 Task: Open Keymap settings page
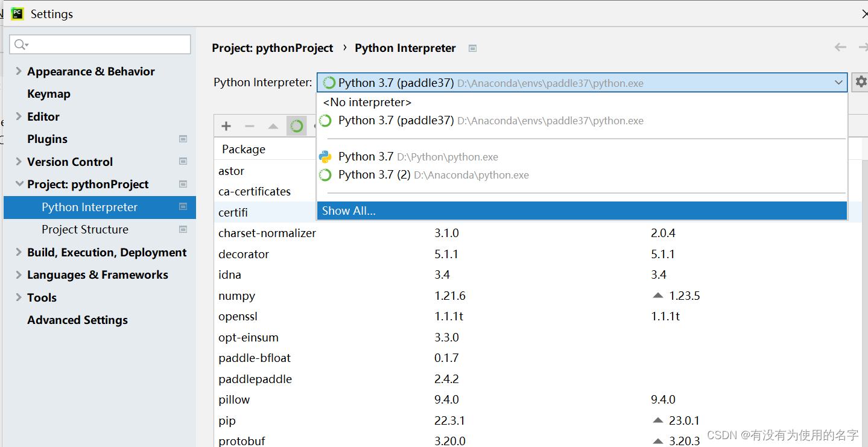49,94
